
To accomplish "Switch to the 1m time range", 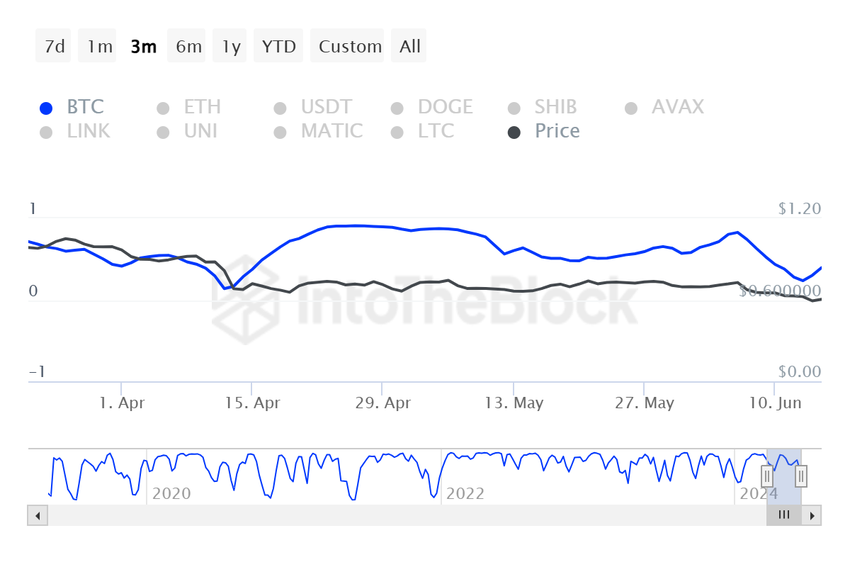I will [x=99, y=46].
